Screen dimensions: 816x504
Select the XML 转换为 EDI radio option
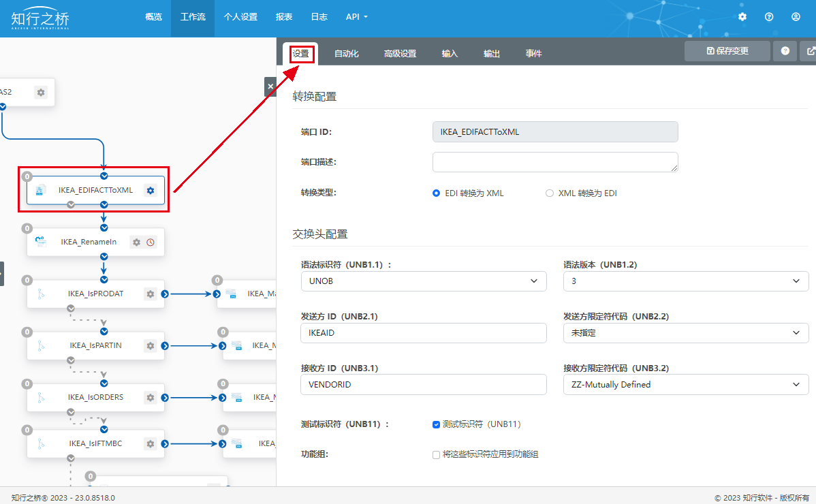click(x=550, y=193)
